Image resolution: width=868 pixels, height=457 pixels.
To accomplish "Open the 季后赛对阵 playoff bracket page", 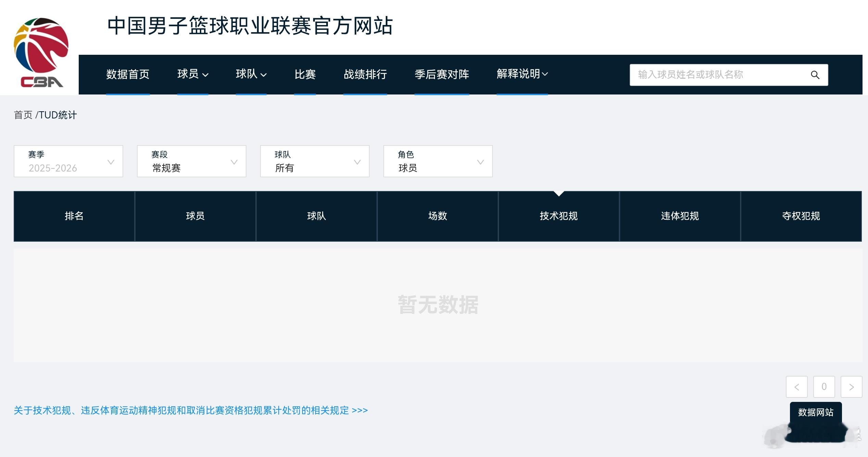I will (x=442, y=75).
